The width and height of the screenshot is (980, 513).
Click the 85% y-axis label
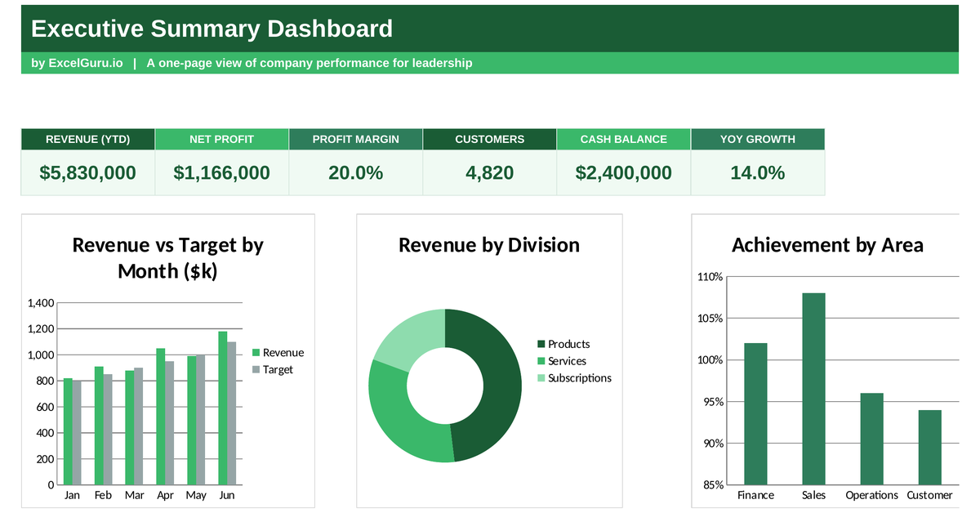pos(712,485)
